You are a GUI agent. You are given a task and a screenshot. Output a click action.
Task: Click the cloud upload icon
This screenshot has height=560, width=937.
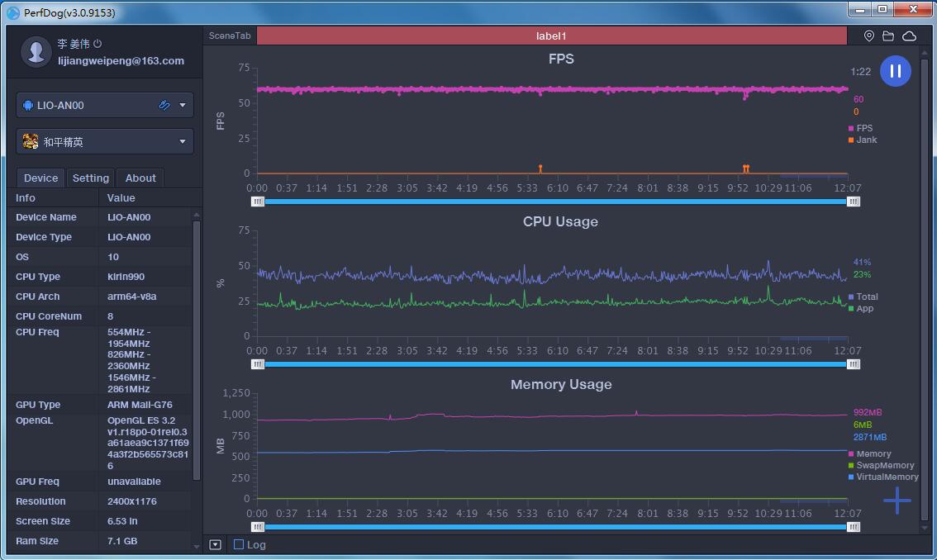pyautogui.click(x=909, y=36)
